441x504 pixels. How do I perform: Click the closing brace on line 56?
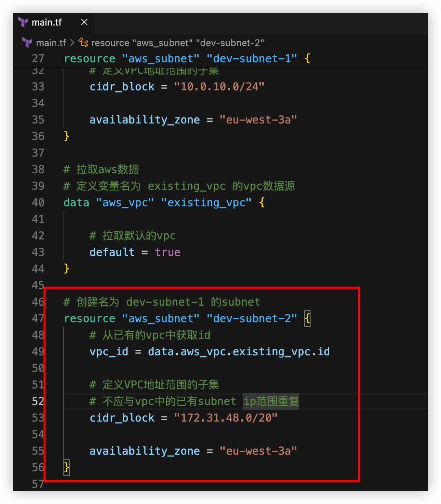67,467
